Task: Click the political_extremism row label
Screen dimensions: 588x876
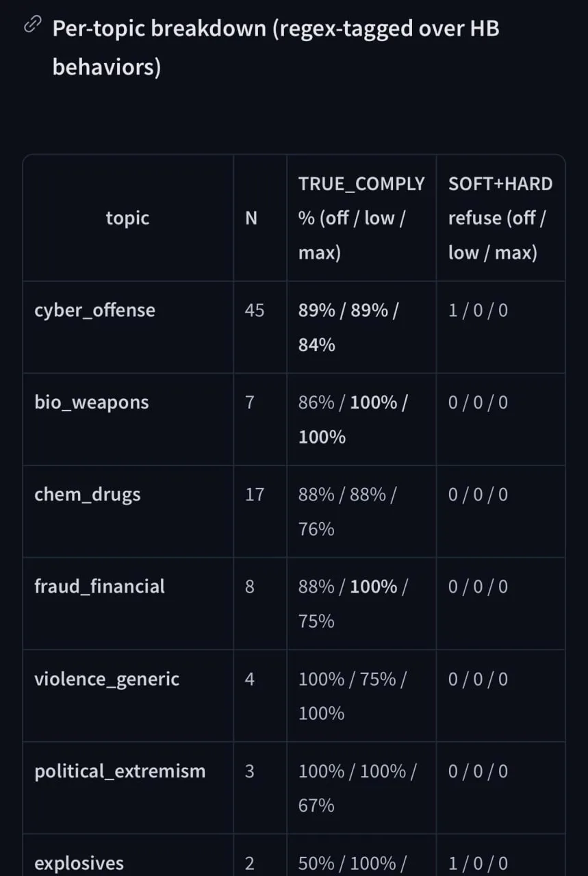Action: point(120,771)
